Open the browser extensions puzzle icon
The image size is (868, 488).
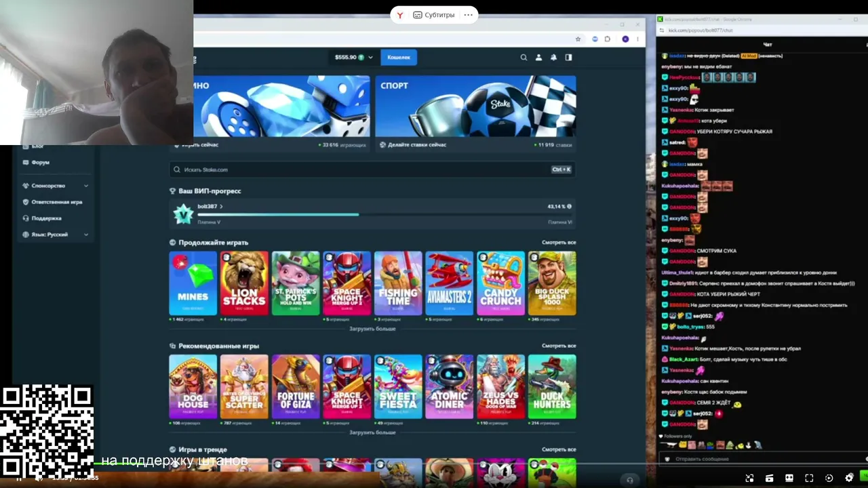[x=608, y=39]
